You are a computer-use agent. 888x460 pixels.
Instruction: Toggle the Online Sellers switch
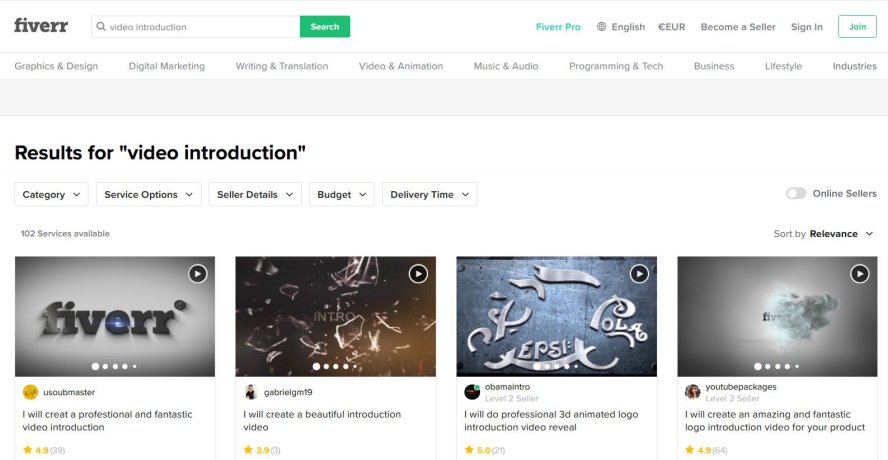[796, 194]
